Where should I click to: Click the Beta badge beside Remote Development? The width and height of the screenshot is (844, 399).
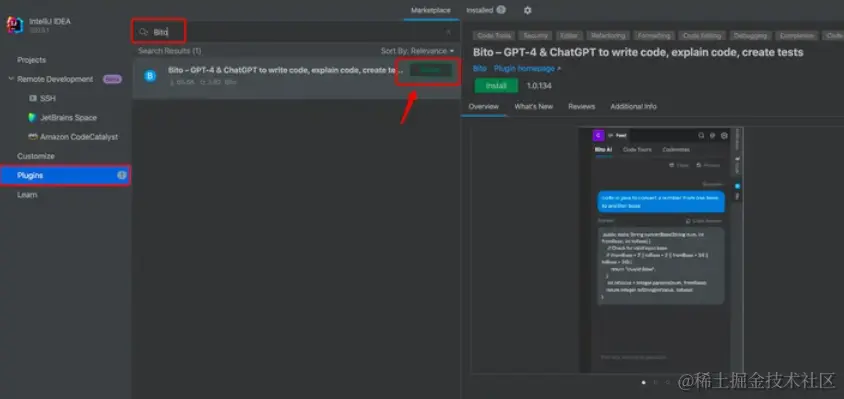coord(112,79)
